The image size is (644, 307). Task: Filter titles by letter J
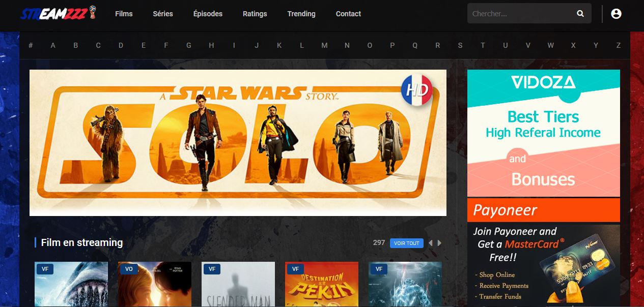click(257, 45)
